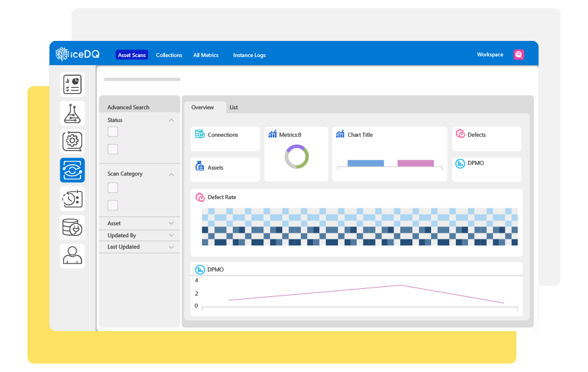This screenshot has height=372, width=588.
Task: Click the Chart Title label
Action: click(360, 135)
